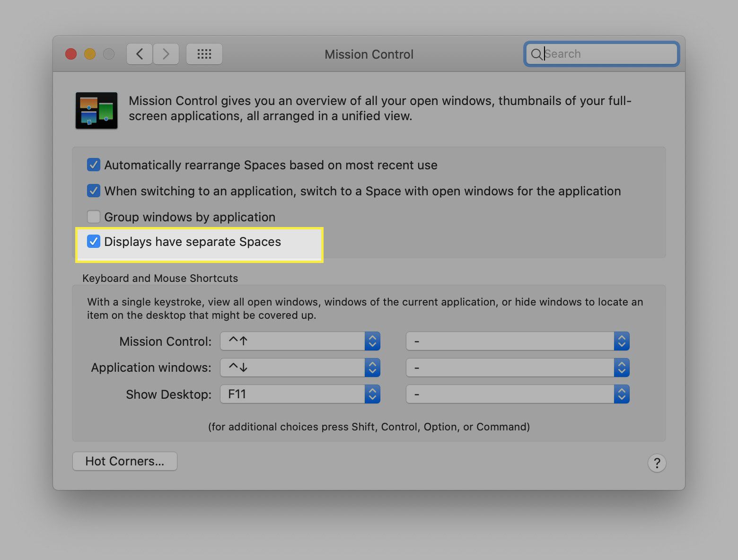Go forward with the right chevron button

166,54
